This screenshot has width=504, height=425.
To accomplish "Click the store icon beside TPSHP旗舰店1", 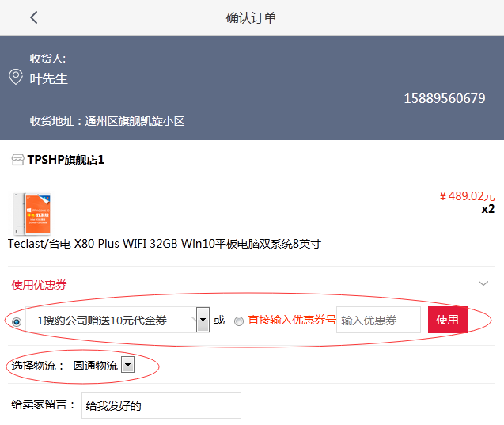I will point(17,160).
